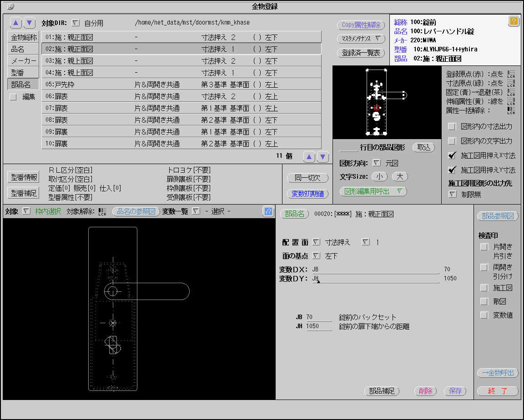Open the 対象 dropdown above drawing
This screenshot has width=524, height=420.
[x=26, y=211]
